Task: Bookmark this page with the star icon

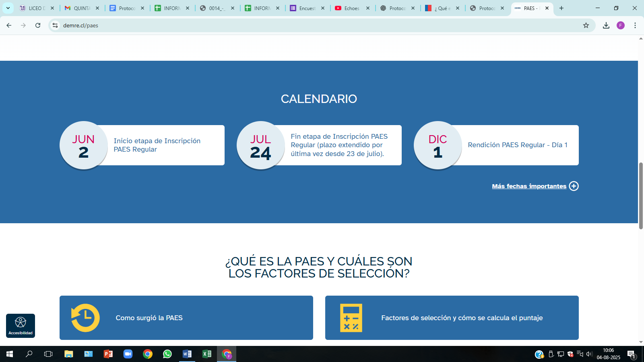Action: coord(586,25)
